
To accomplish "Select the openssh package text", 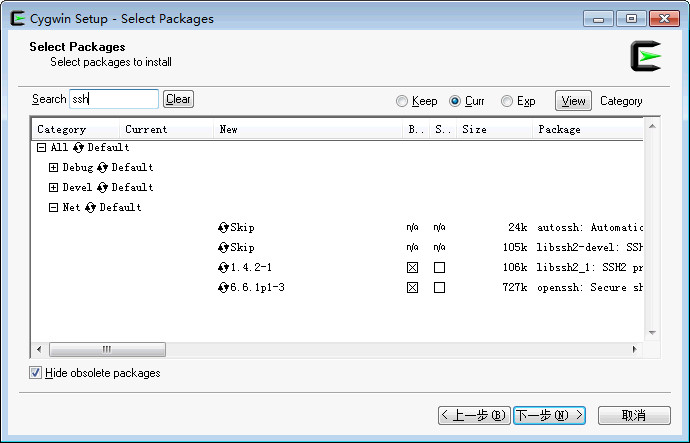I will (590, 287).
